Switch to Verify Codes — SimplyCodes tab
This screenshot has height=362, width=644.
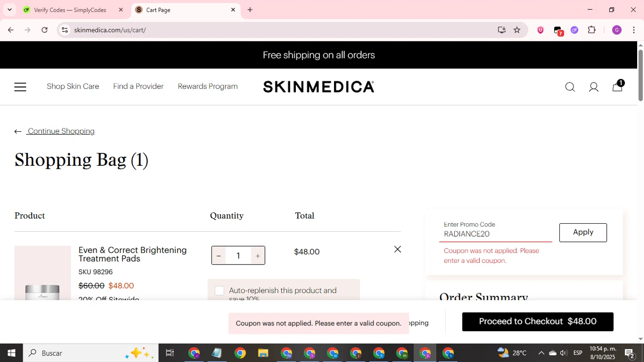tap(70, 10)
